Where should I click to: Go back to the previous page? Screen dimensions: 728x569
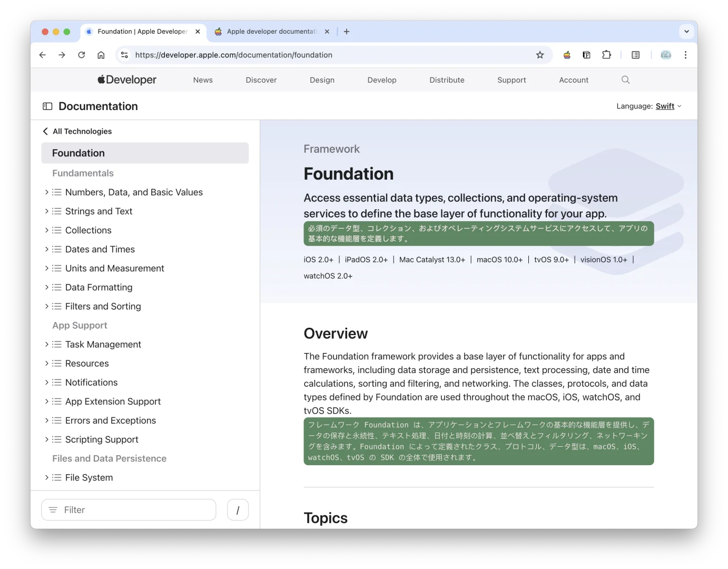pos(43,55)
